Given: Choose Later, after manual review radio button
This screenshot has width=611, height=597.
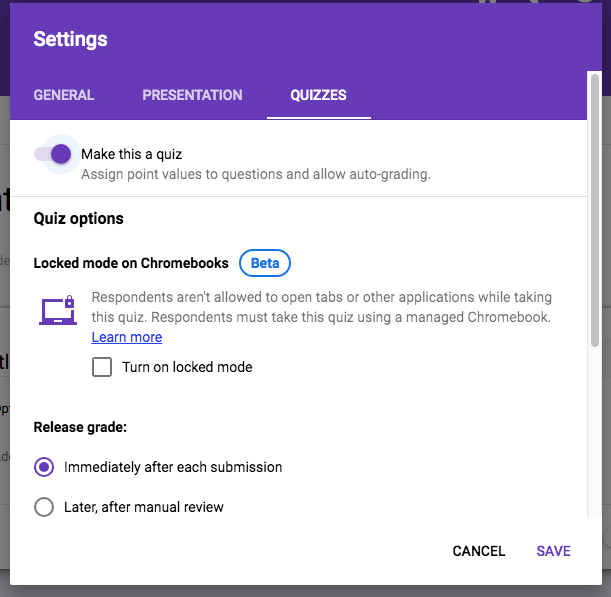Looking at the screenshot, I should pos(44,507).
